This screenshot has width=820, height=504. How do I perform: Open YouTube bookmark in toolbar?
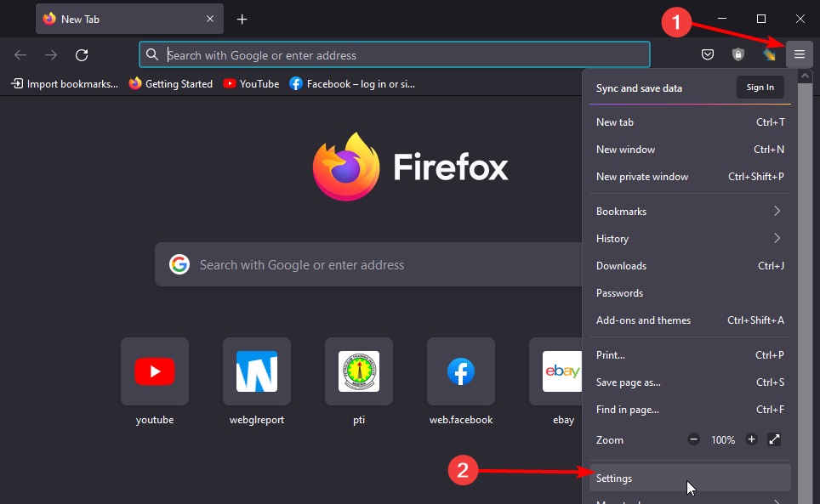[251, 83]
